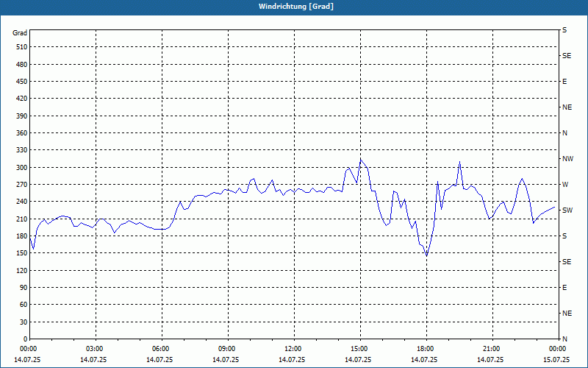Pick the 14.07.25 date under 18:00

pos(424,359)
